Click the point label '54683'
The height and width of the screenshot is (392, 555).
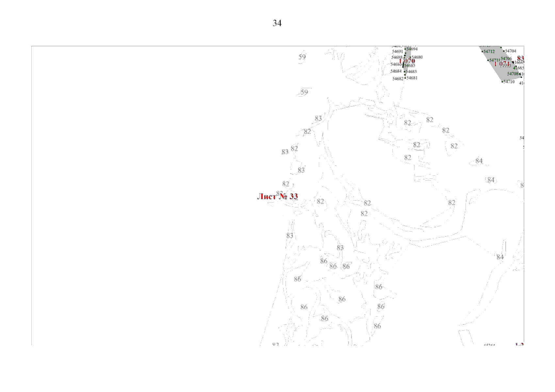[x=411, y=72]
